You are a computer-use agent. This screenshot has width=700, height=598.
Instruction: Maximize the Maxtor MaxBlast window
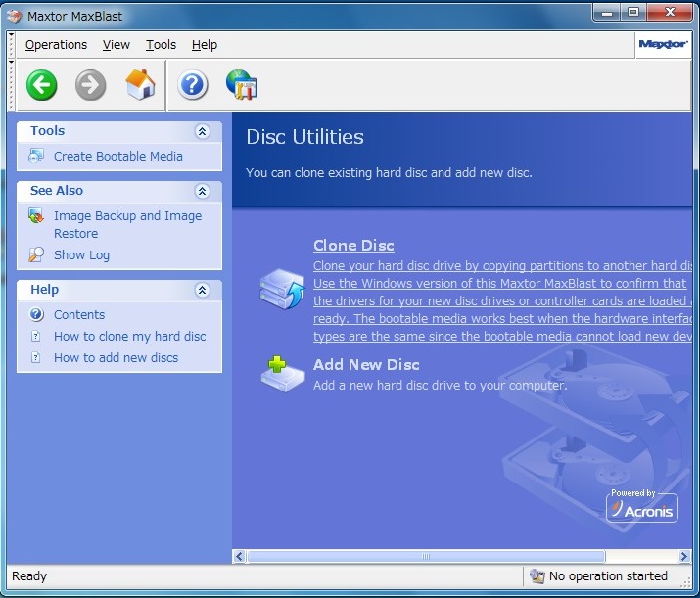click(633, 13)
